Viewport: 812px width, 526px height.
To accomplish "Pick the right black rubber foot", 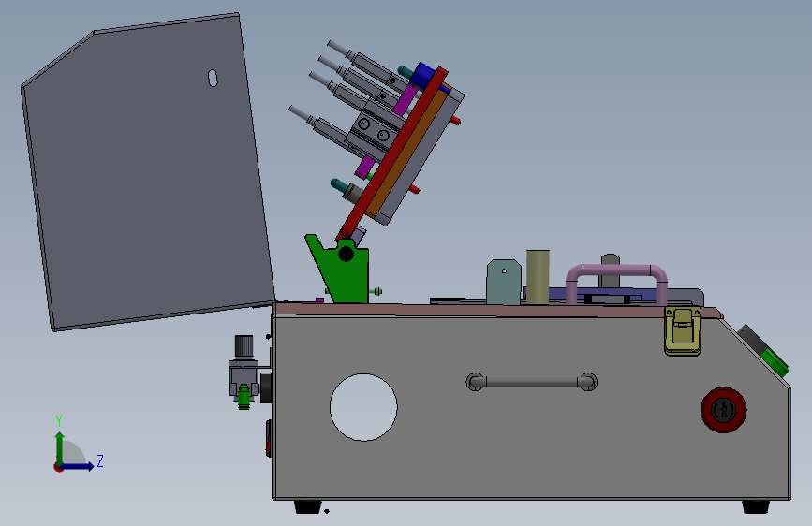I will pyautogui.click(x=756, y=506).
